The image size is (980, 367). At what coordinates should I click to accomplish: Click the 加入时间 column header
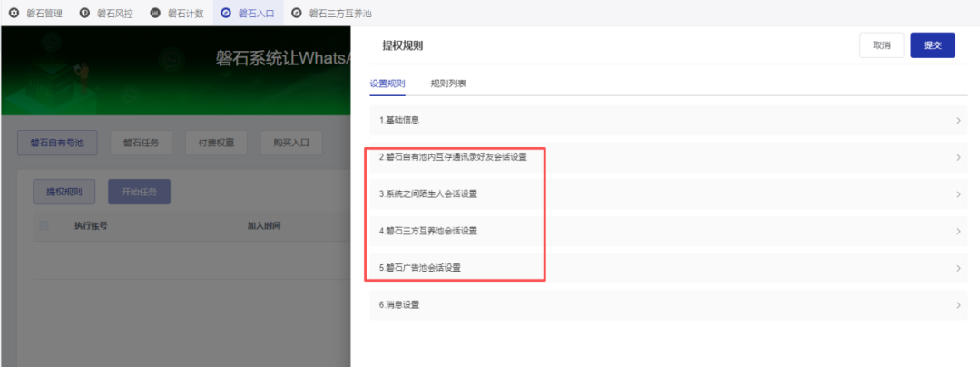pos(264,225)
